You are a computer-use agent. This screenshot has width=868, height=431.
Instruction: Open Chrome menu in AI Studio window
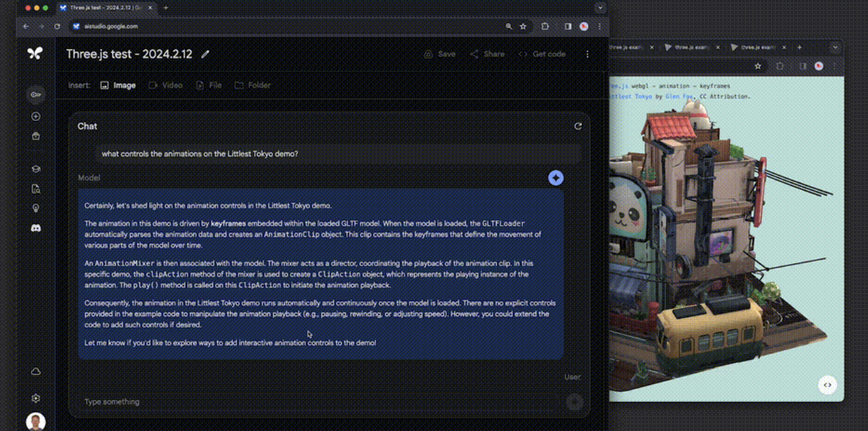599,26
